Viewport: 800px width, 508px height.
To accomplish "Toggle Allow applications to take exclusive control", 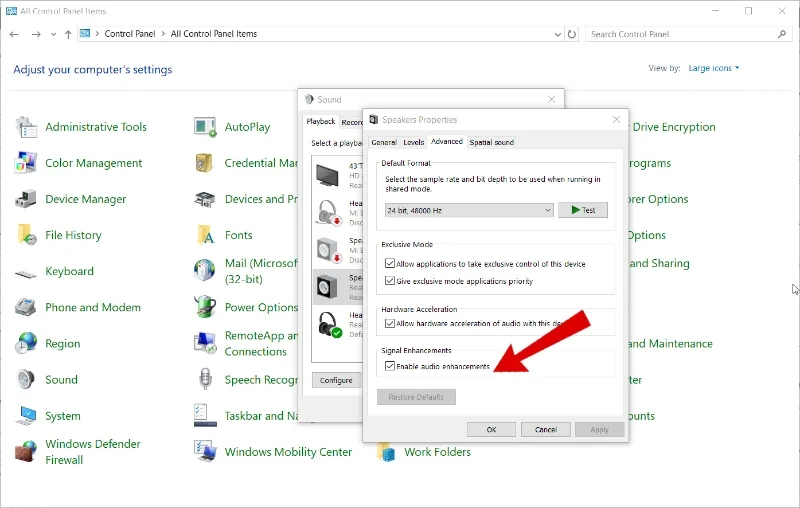I will pos(390,264).
